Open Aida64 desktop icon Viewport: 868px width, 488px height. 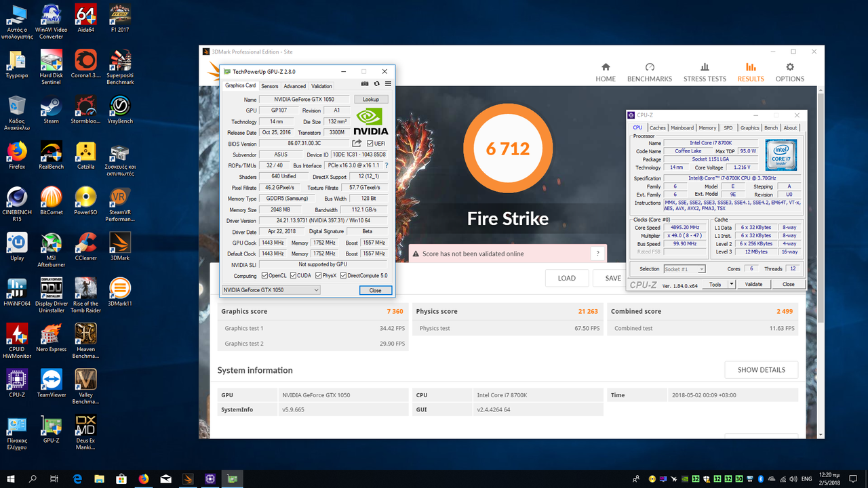coord(86,19)
